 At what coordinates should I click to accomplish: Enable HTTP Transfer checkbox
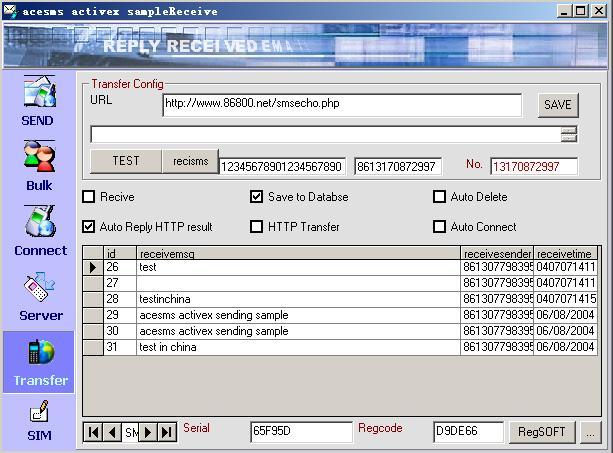coord(256,227)
